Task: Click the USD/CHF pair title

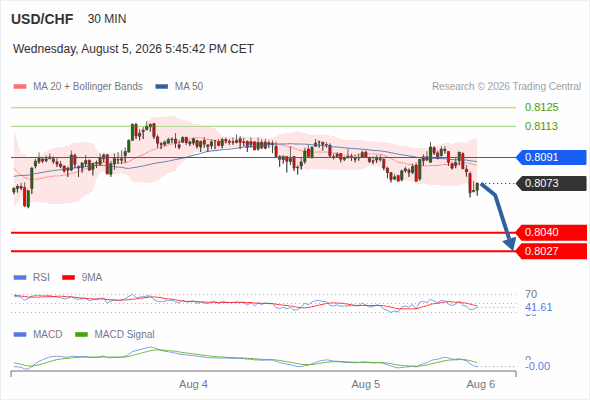Action: point(42,19)
